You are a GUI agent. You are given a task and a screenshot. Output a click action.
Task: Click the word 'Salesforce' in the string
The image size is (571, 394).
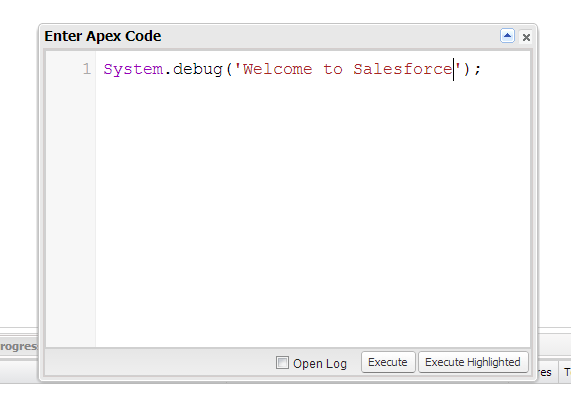click(x=403, y=69)
